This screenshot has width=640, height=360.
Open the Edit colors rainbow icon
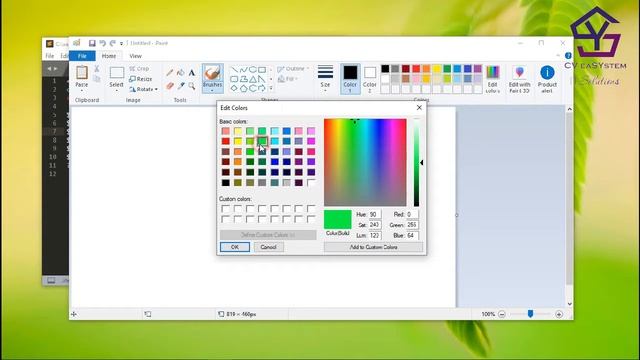click(x=493, y=73)
